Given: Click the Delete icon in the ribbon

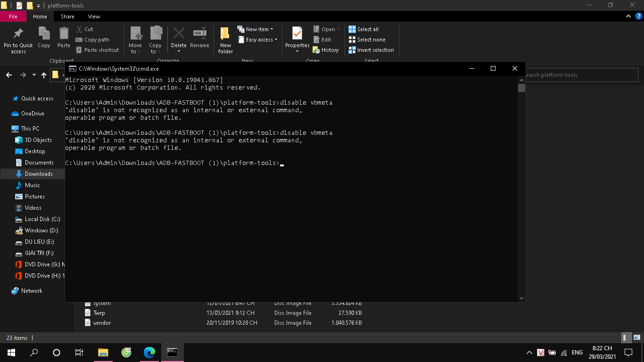Looking at the screenshot, I should pos(179,34).
